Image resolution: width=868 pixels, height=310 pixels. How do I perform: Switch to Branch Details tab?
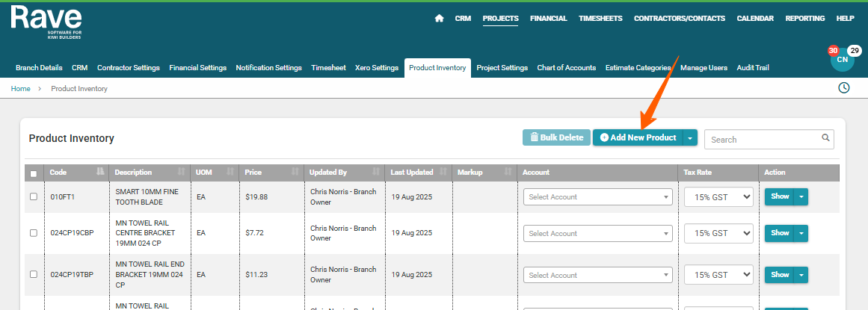tap(39, 67)
